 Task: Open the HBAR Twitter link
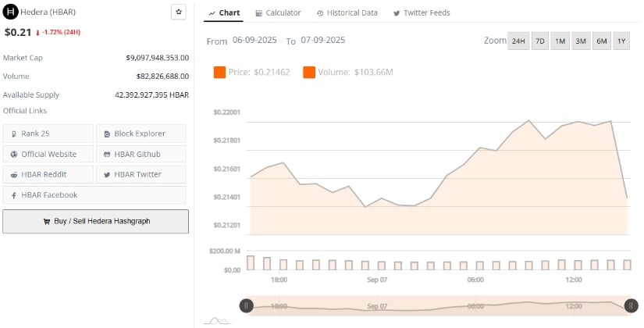[141, 174]
